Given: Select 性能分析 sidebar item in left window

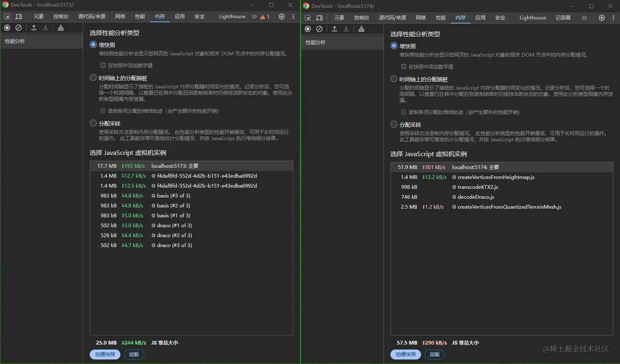Looking at the screenshot, I should 41,41.
